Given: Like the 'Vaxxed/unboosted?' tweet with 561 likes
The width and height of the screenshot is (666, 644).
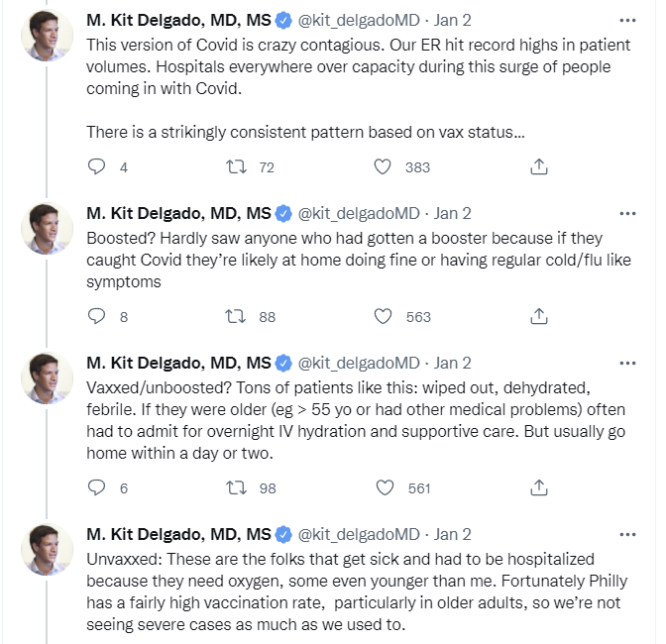Looking at the screenshot, I should (x=386, y=487).
